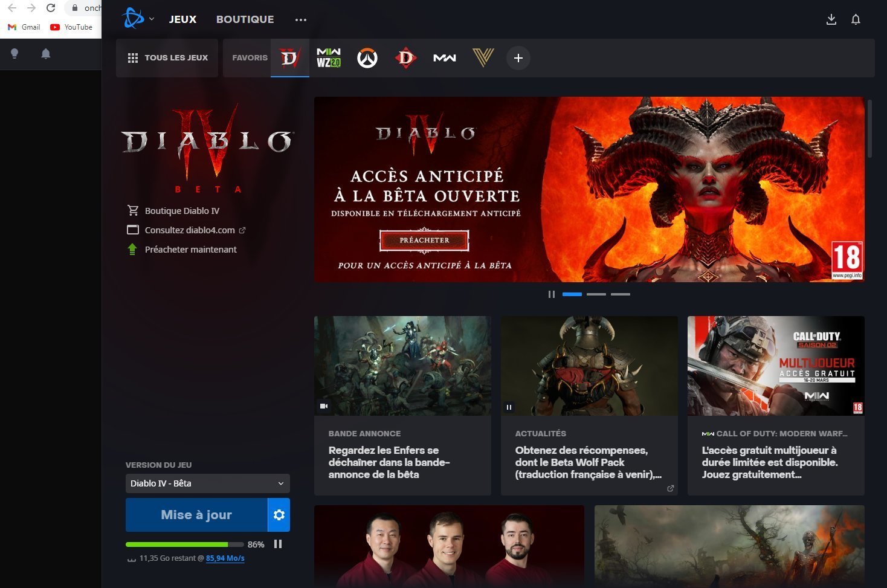Click the Diablo IV Beta logo

(x=207, y=148)
